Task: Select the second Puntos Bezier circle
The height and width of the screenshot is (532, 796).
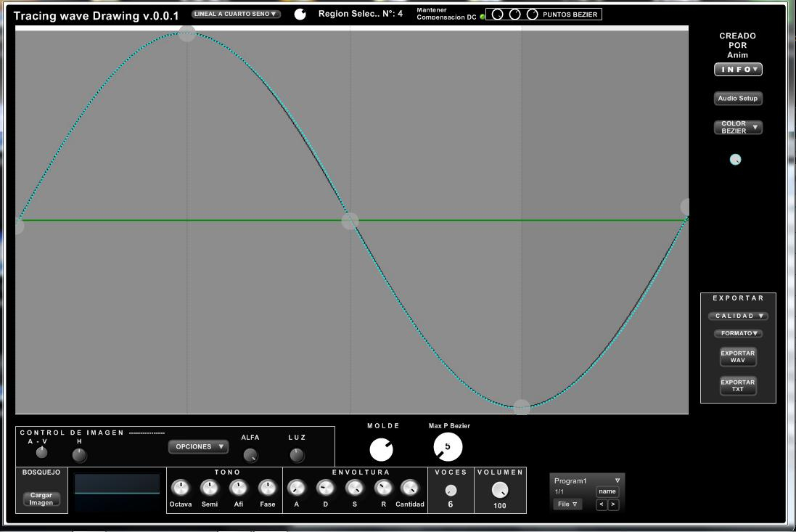Action: point(514,15)
